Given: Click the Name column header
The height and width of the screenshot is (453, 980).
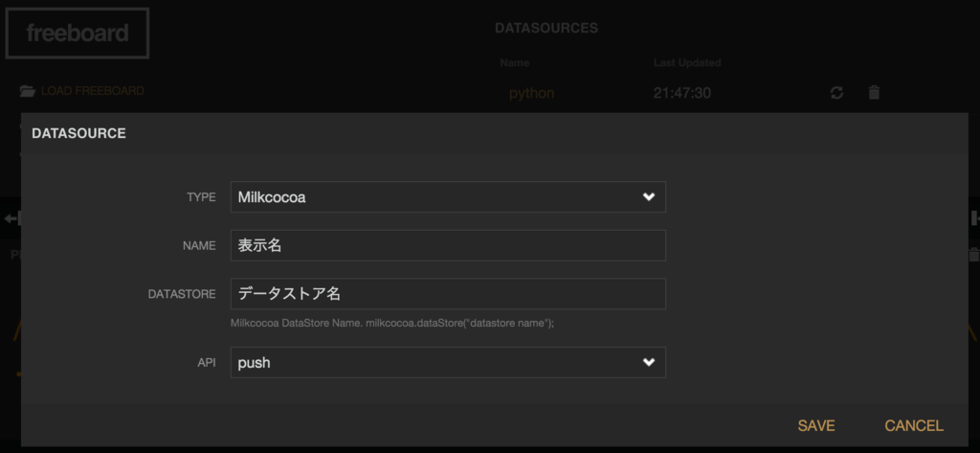Looking at the screenshot, I should click(514, 62).
